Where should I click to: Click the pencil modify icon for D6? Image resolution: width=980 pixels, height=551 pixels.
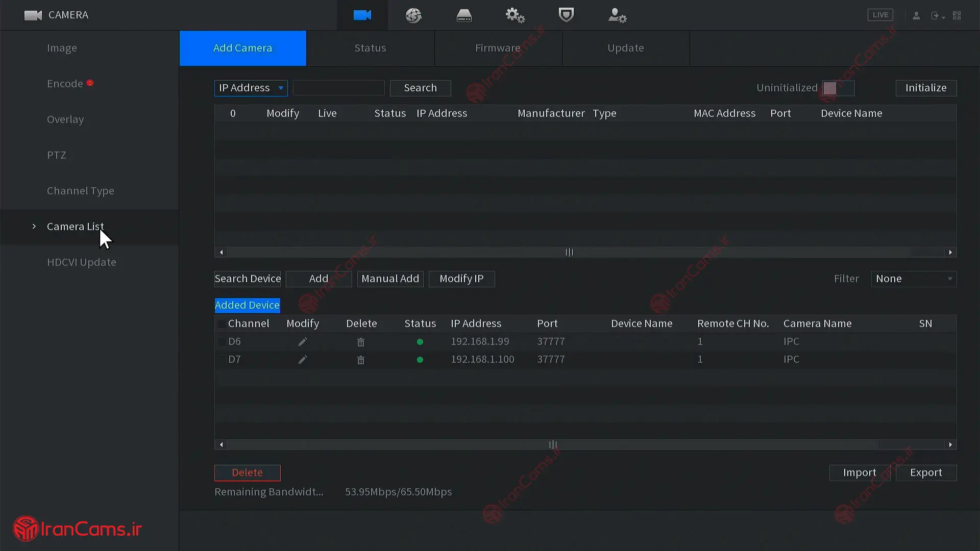(x=303, y=342)
